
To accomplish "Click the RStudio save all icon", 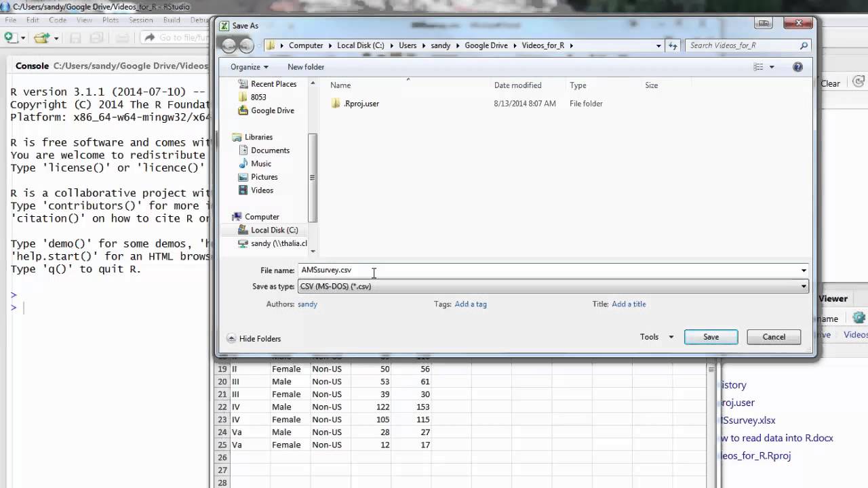I will click(96, 38).
